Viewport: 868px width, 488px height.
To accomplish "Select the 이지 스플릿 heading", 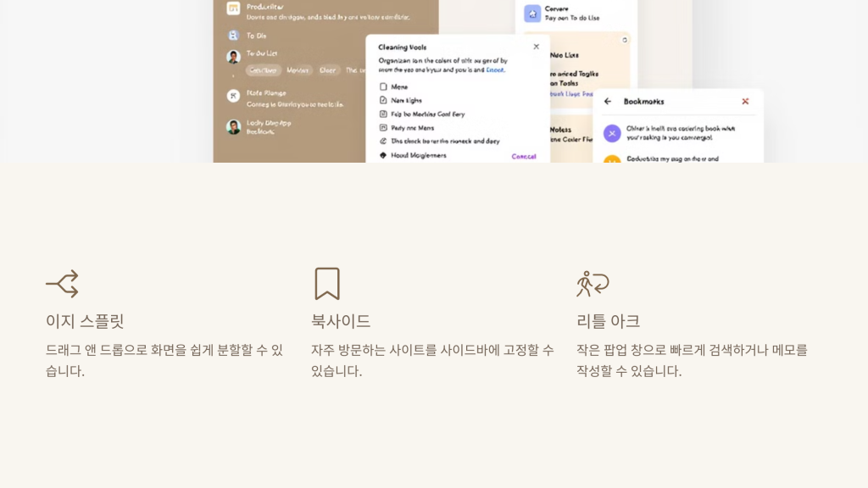I will [85, 321].
